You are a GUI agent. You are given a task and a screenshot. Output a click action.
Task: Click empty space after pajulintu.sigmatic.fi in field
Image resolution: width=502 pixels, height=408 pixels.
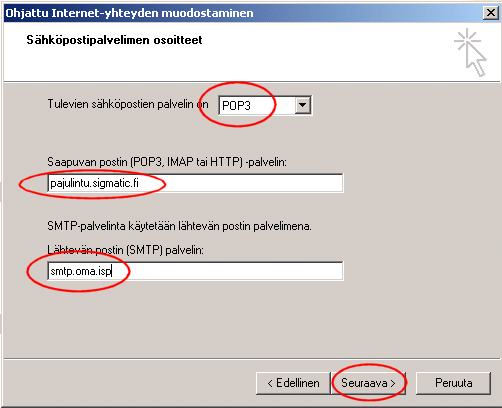240,183
